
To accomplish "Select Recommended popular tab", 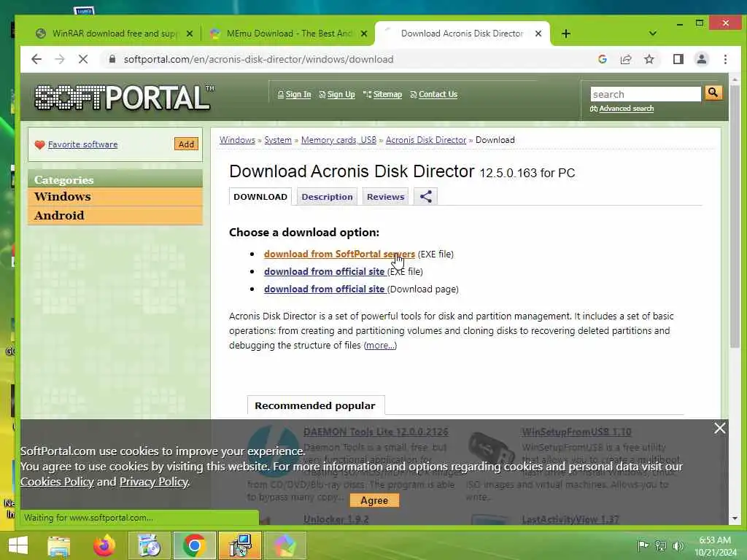I will click(x=315, y=405).
